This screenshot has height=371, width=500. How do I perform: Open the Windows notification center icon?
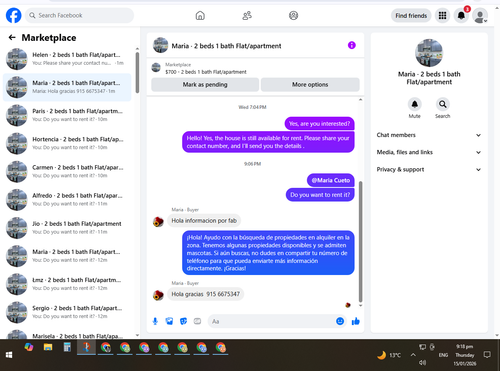(487, 355)
